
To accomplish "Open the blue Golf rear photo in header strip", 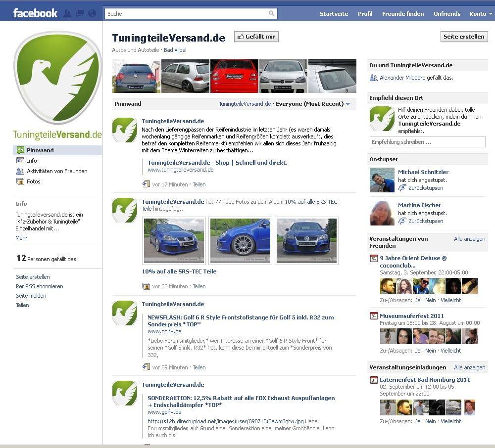I will click(x=137, y=76).
